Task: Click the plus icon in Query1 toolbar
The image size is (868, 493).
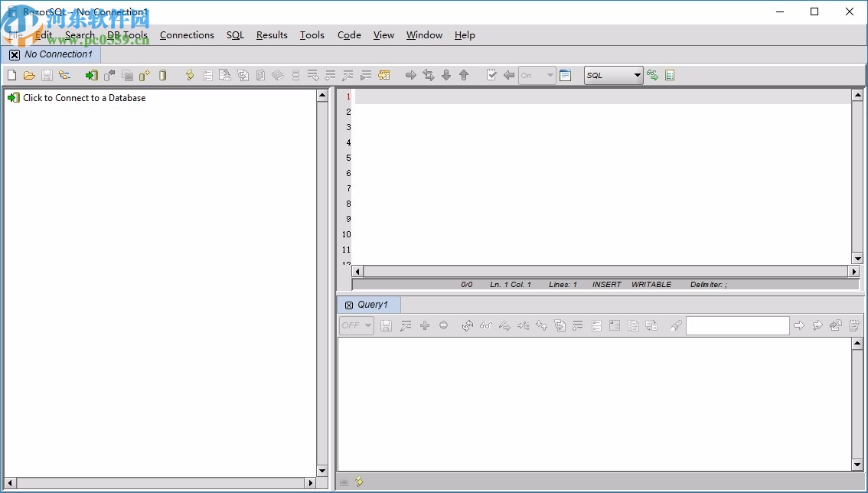Action: 425,325
